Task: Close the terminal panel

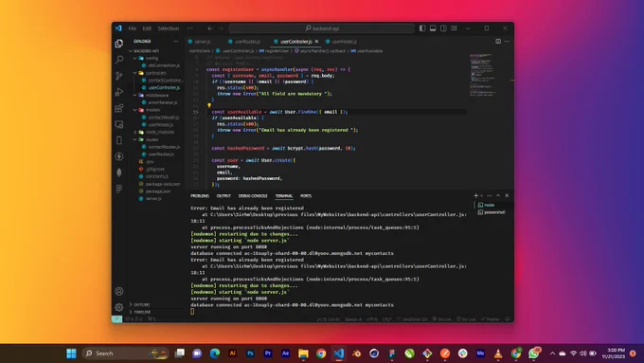Action: pyautogui.click(x=507, y=195)
